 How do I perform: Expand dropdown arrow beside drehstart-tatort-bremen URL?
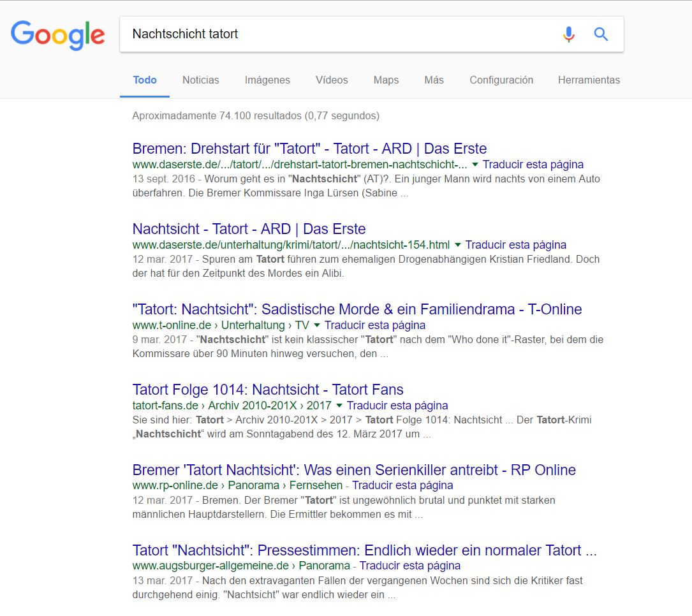point(475,165)
